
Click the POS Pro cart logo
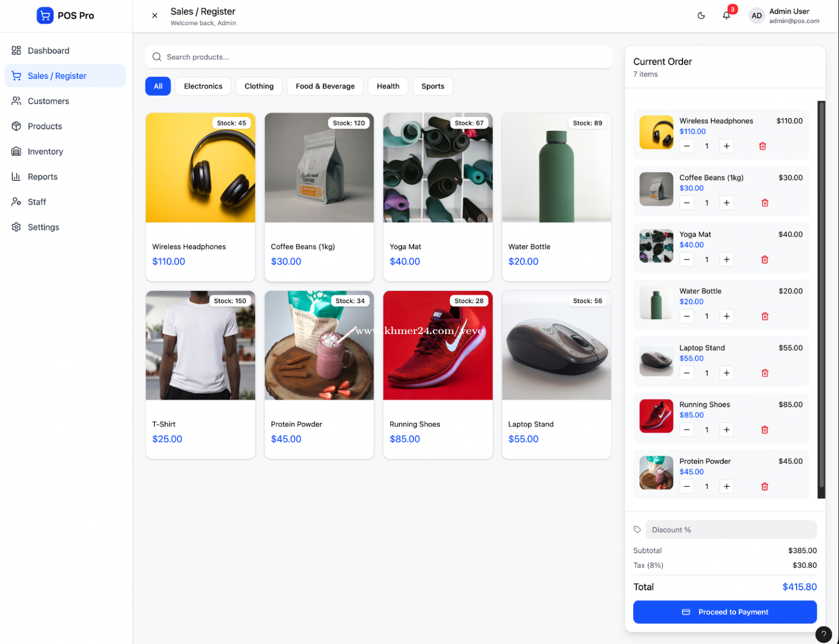[45, 16]
